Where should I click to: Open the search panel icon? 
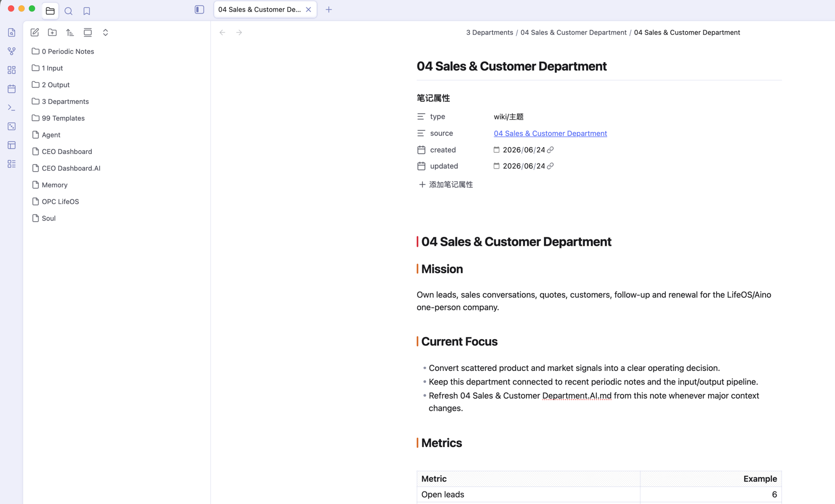[68, 10]
